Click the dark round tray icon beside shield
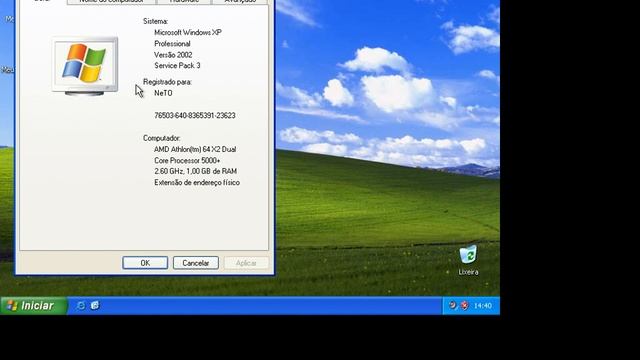The image size is (640, 360). (452, 305)
